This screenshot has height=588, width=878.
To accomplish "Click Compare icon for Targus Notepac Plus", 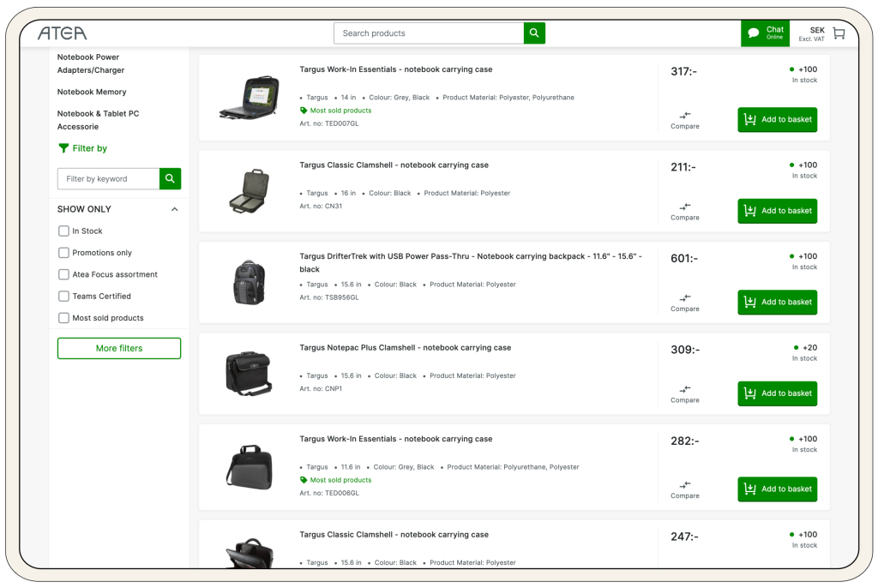I will tap(684, 390).
